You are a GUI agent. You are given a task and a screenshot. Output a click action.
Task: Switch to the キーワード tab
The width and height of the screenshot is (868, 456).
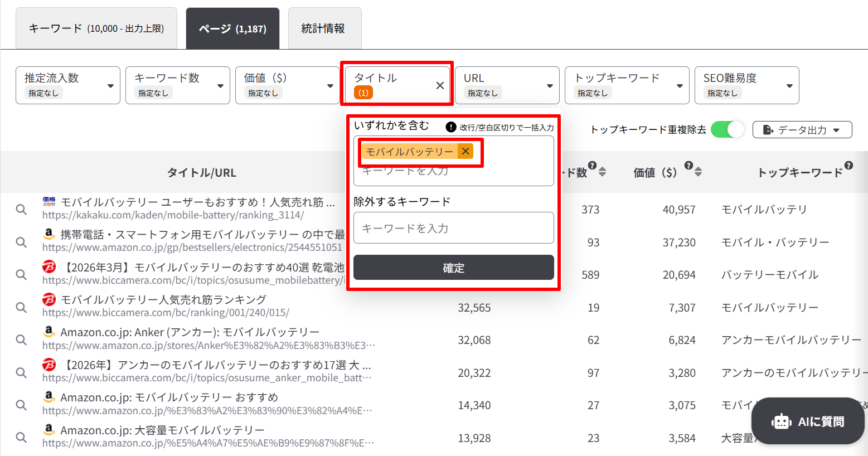96,28
